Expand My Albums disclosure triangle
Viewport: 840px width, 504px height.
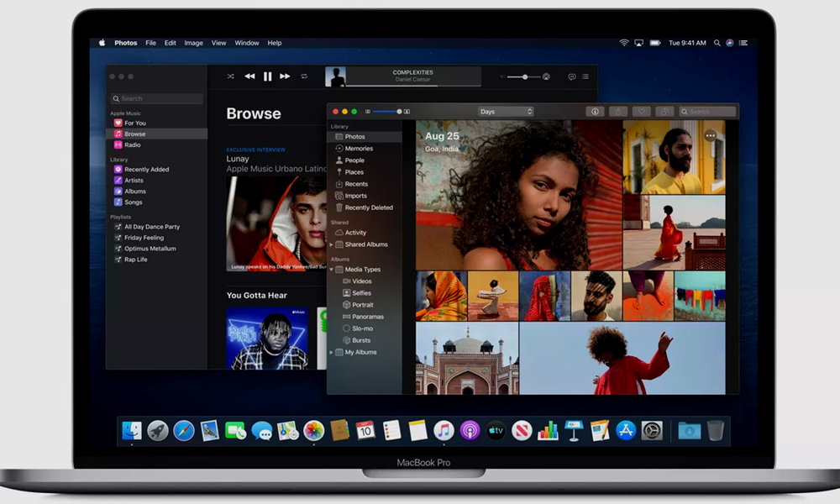tap(331, 352)
